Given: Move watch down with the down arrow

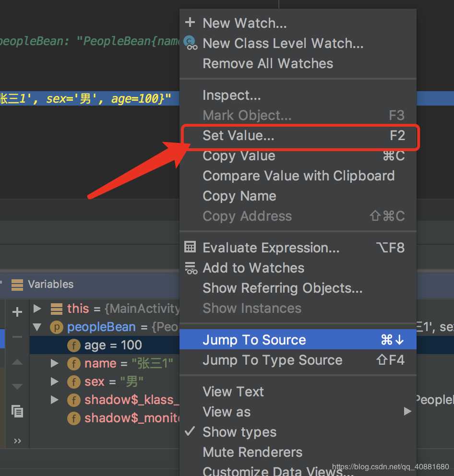Looking at the screenshot, I should click(17, 386).
